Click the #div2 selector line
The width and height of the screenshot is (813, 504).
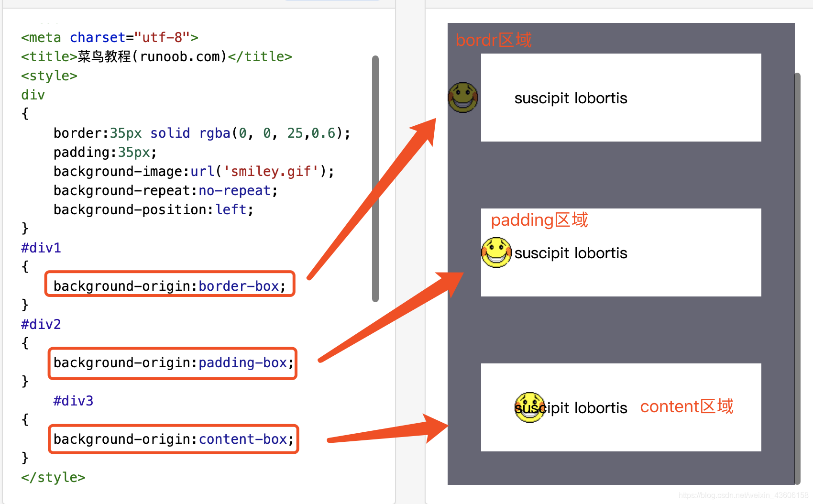41,324
